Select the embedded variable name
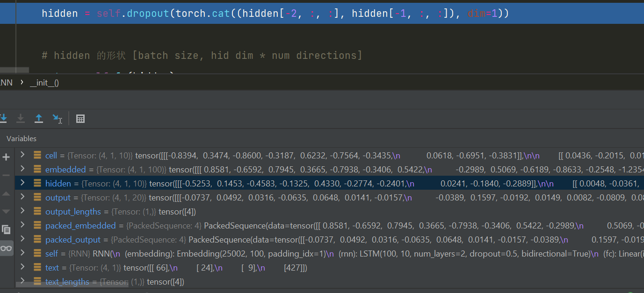This screenshot has height=293, width=644. pos(65,170)
